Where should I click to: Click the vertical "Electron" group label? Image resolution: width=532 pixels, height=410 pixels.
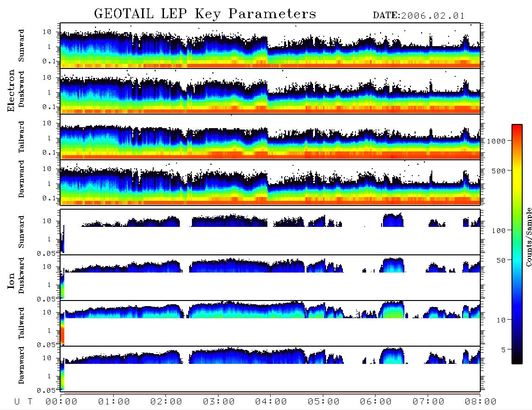point(11,90)
